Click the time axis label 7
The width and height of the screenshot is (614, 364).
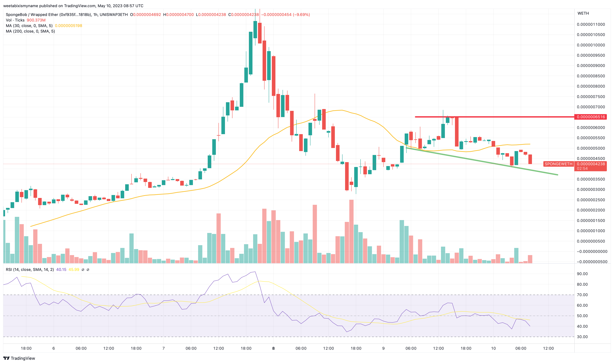coord(163,348)
